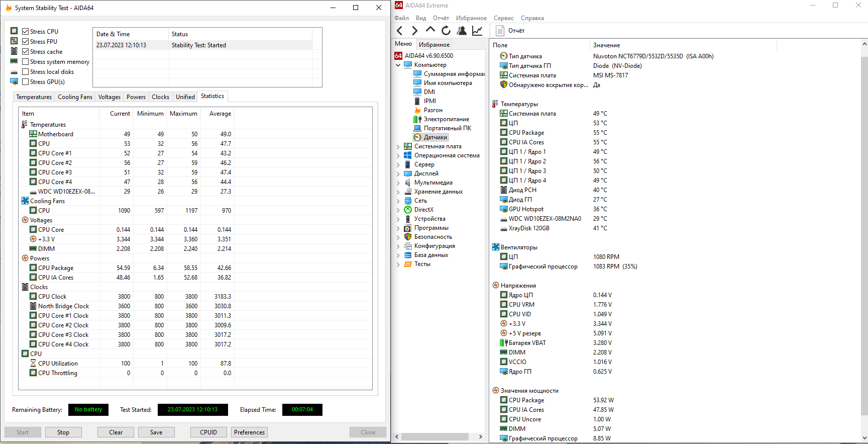
Task: Open the Voltages tab
Action: tap(110, 97)
